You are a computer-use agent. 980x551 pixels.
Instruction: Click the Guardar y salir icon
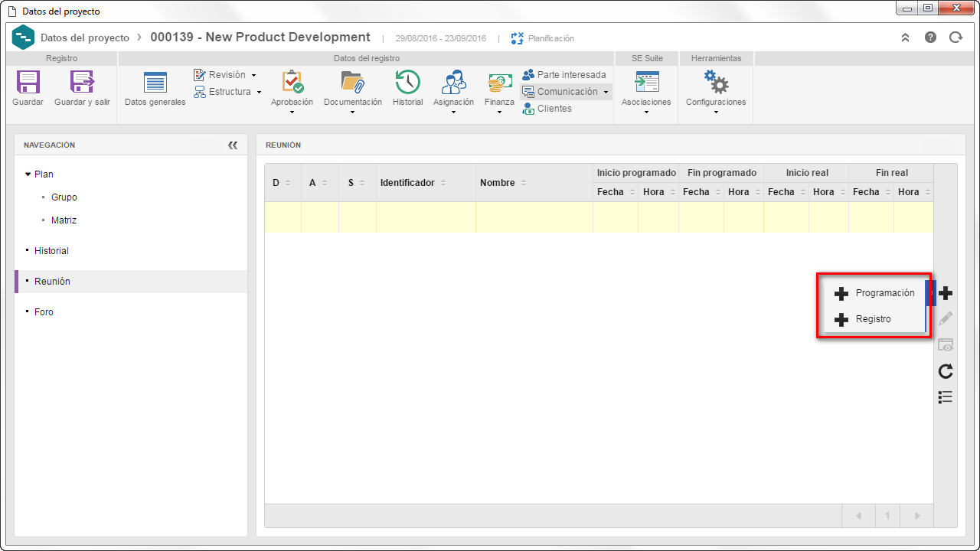(x=82, y=82)
